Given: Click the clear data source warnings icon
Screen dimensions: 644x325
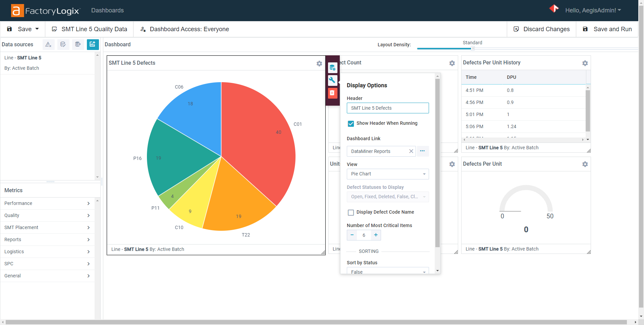Looking at the screenshot, I should 48,44.
